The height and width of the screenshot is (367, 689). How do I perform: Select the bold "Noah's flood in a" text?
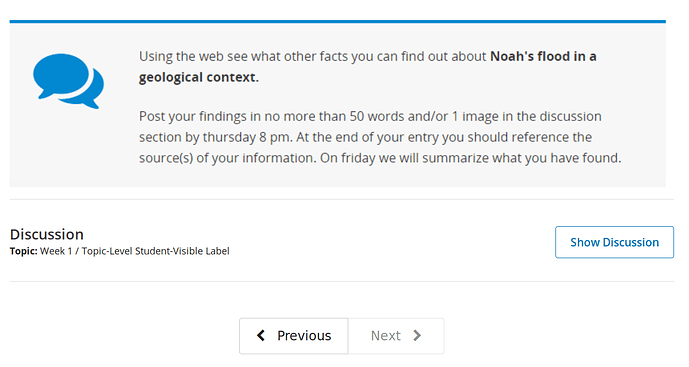[543, 56]
